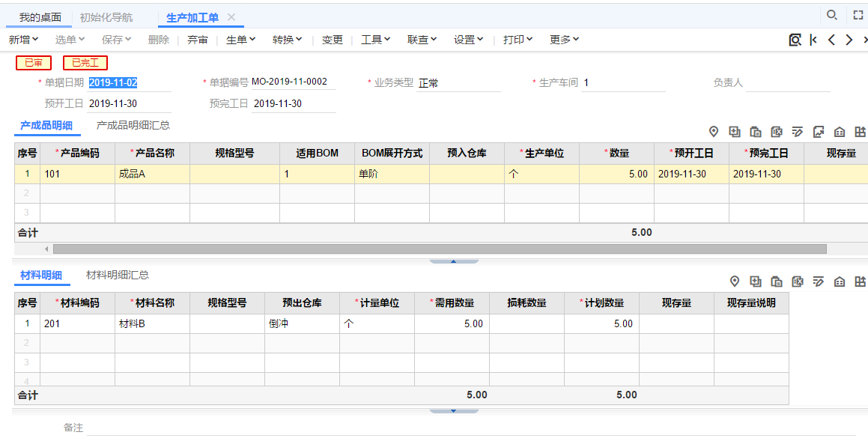Go to next document with right arrow
The image size is (868, 444).
click(849, 40)
